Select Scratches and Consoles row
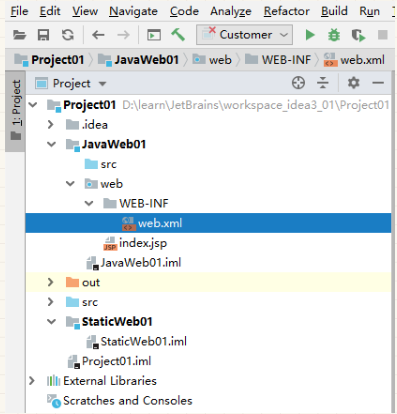The image size is (397, 414). [x=208, y=400]
